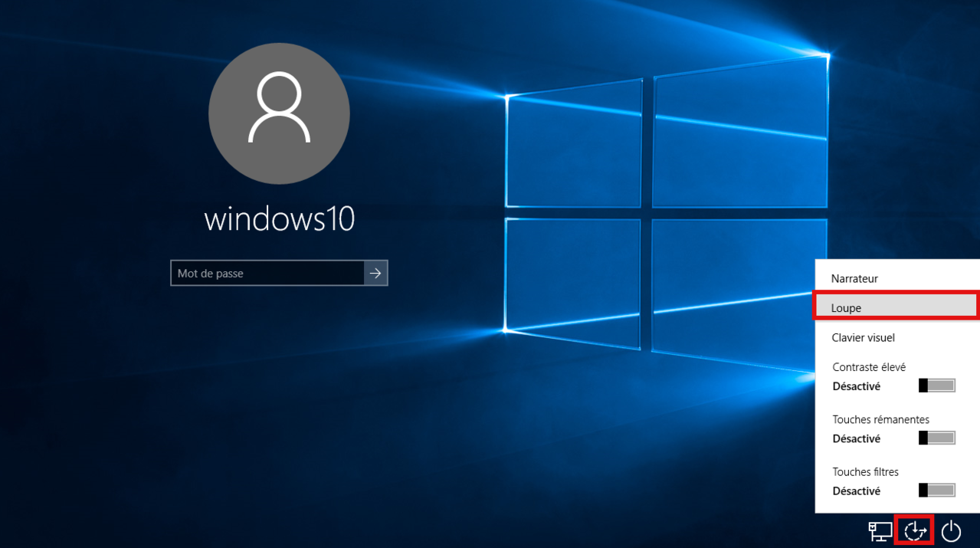This screenshot has width=980, height=548.
Task: Click the user avatar picture
Action: click(279, 113)
